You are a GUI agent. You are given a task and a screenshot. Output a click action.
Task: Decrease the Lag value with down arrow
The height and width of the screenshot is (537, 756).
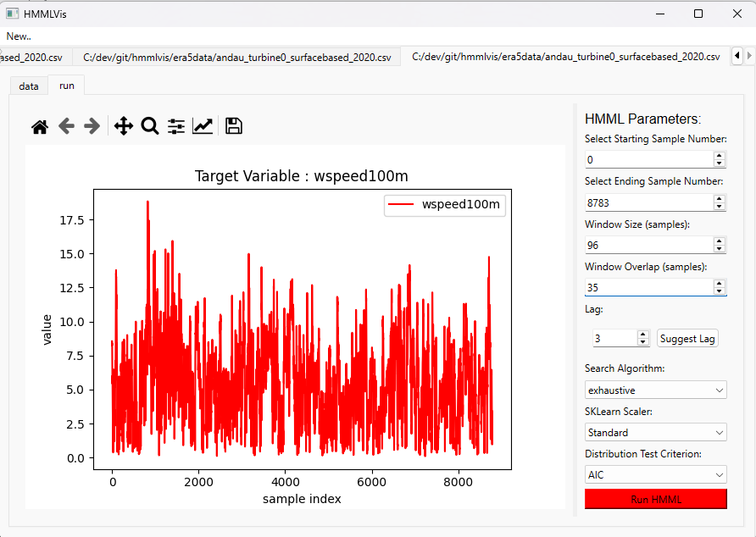642,342
